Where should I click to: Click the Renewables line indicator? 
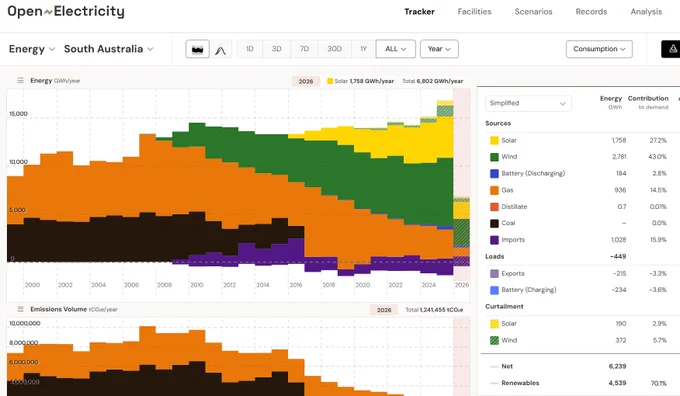coord(494,383)
